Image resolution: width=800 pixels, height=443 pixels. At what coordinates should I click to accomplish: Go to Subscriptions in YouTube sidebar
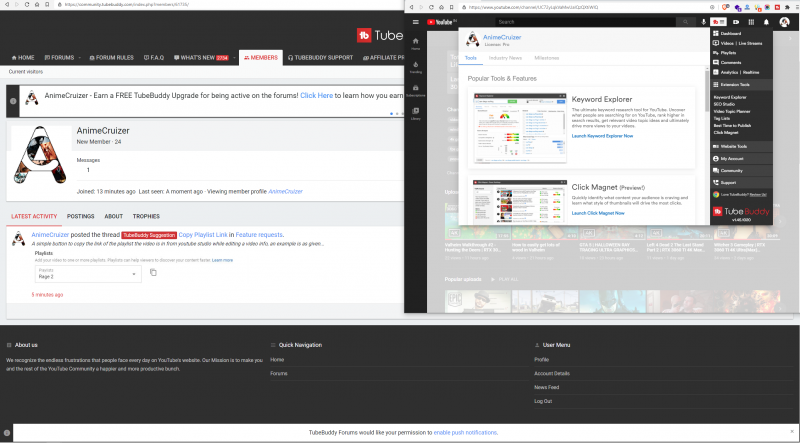coord(415,92)
